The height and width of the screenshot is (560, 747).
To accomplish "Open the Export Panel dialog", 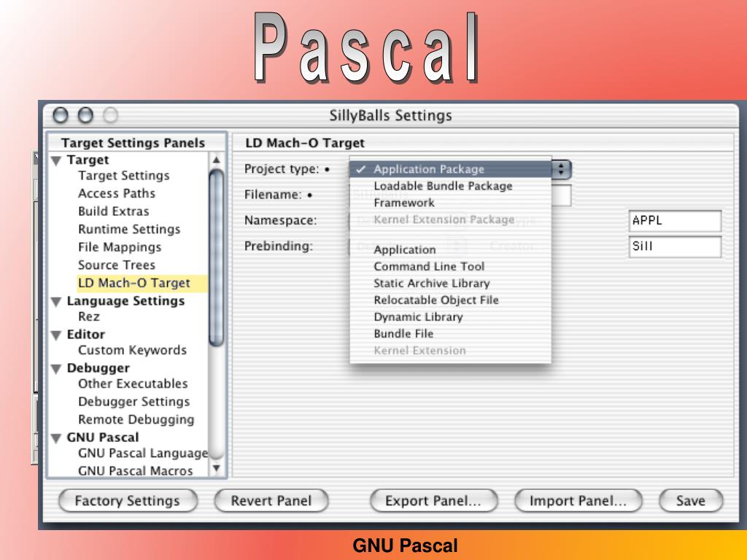I will pos(433,501).
